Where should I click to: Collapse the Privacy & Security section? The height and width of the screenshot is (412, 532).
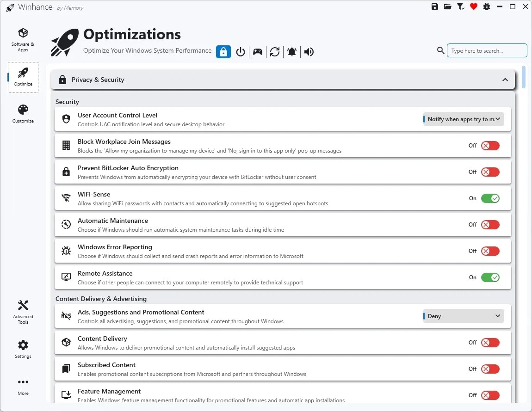point(505,79)
